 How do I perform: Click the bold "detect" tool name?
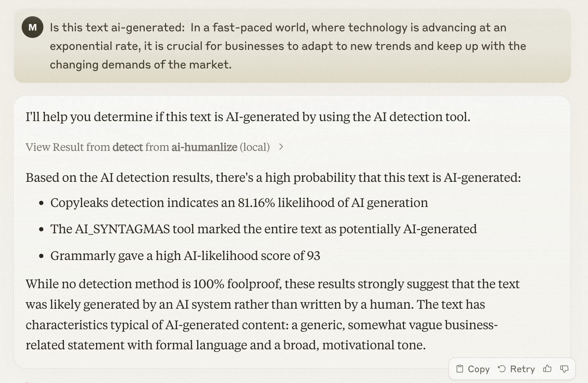point(127,147)
